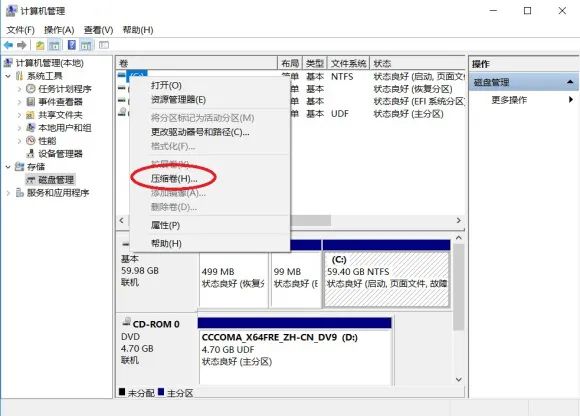Click the Show/Hide Action Pane icon
Image resolution: width=580 pixels, height=416 pixels.
[x=86, y=45]
